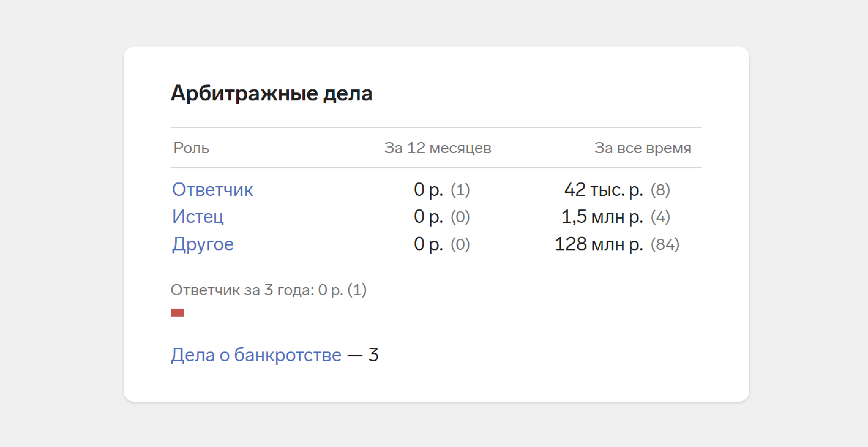
Task: Click the (8) case count for Ответчик
Action: pos(660,190)
